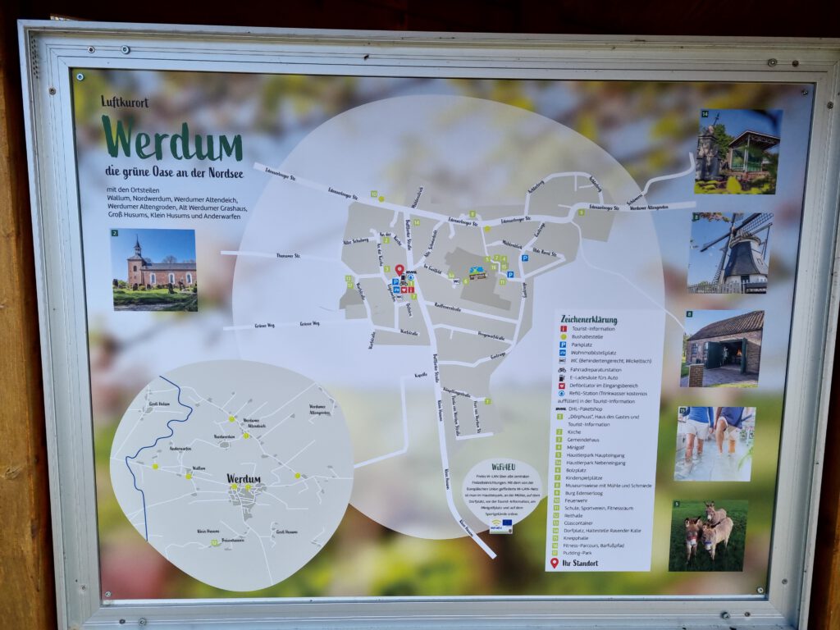Click the Wohnmobilstellplatz icon in the legend
This screenshot has width=840, height=630.
pyautogui.click(x=562, y=354)
